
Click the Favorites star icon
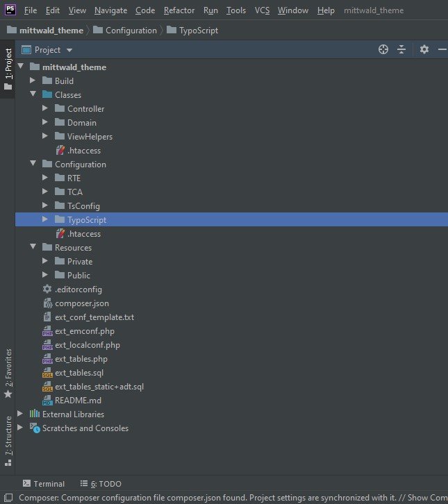(x=8, y=394)
